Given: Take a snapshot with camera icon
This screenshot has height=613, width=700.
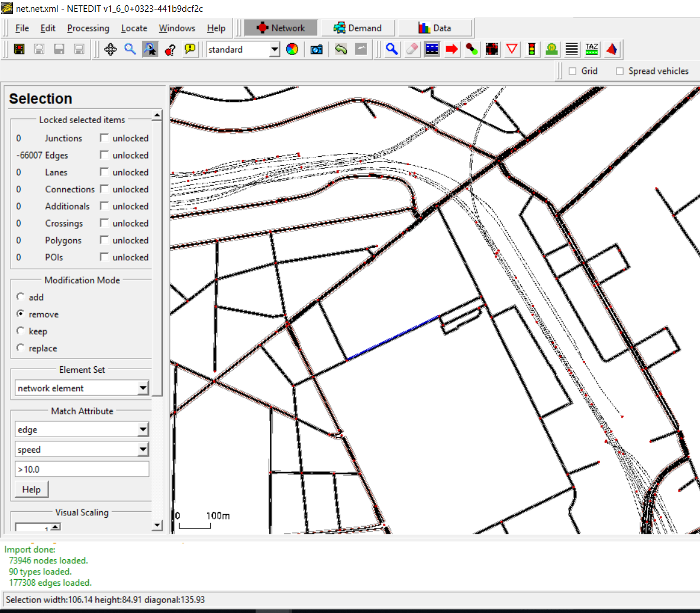Looking at the screenshot, I should 317,49.
